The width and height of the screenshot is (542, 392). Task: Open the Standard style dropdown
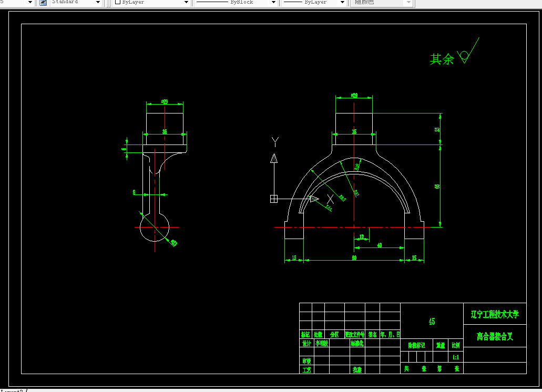pyautogui.click(x=98, y=3)
